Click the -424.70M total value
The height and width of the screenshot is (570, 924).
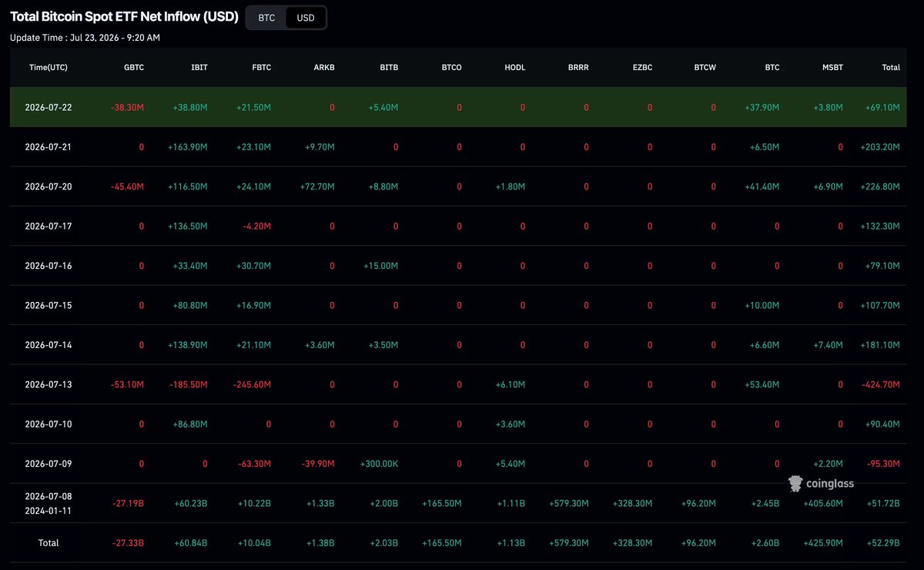tap(880, 384)
